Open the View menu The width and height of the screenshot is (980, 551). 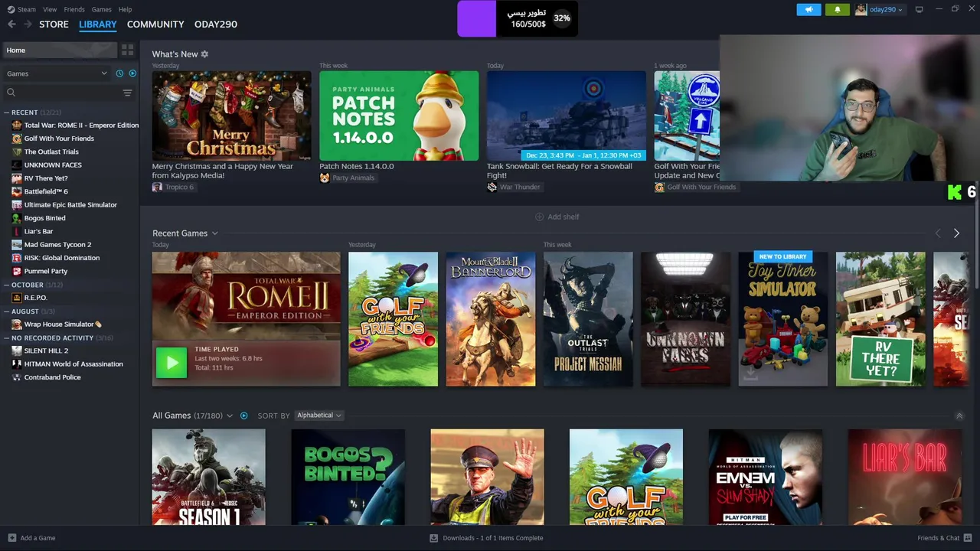pyautogui.click(x=50, y=9)
